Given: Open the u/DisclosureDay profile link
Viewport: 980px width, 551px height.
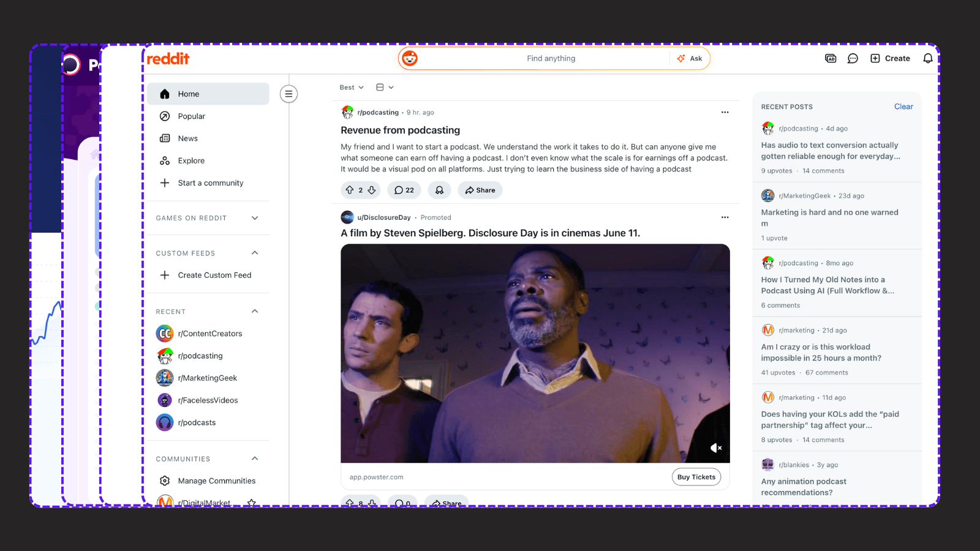Looking at the screenshot, I should tap(384, 217).
